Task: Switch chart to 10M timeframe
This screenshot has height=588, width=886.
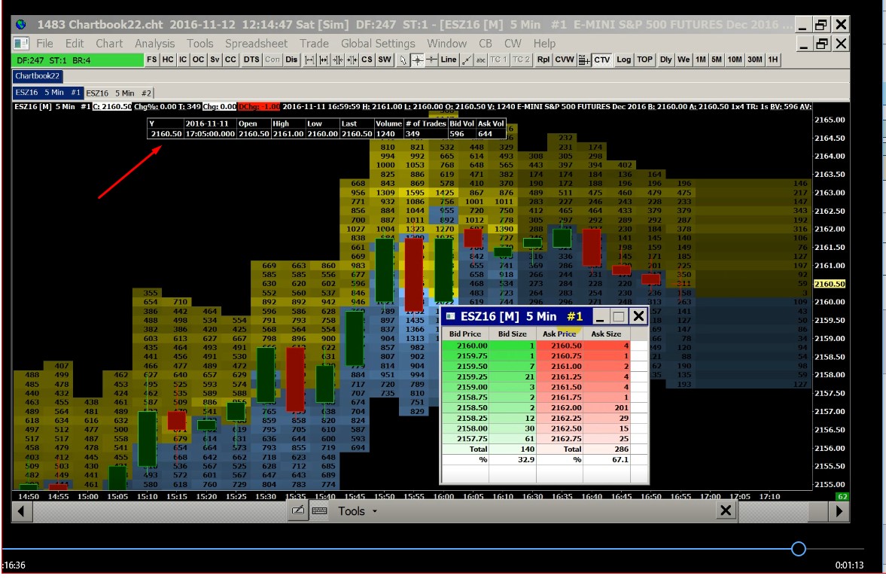Action: [735, 60]
